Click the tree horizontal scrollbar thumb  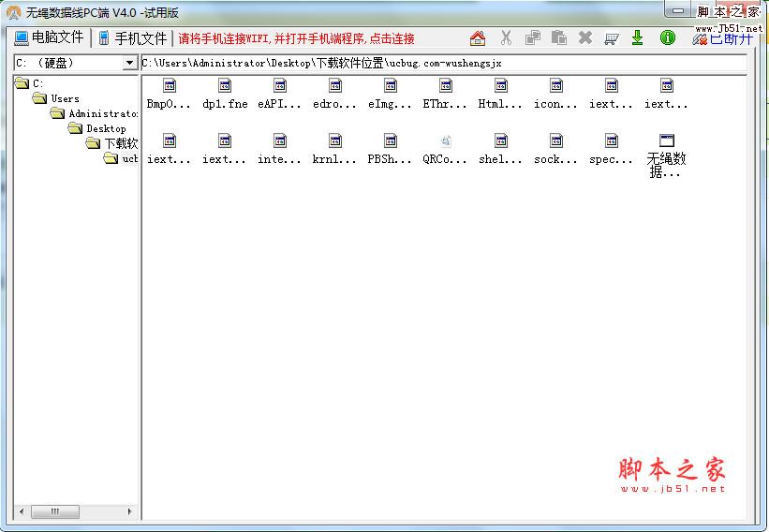[55, 511]
